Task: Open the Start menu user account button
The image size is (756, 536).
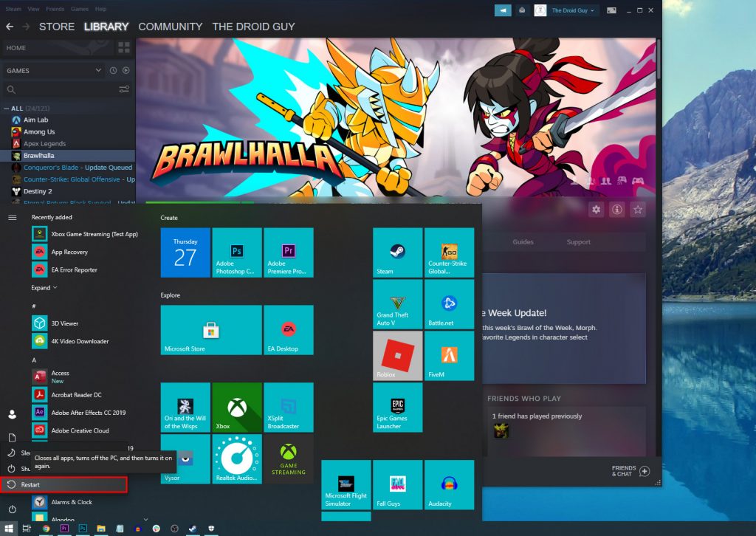Action: coord(12,414)
